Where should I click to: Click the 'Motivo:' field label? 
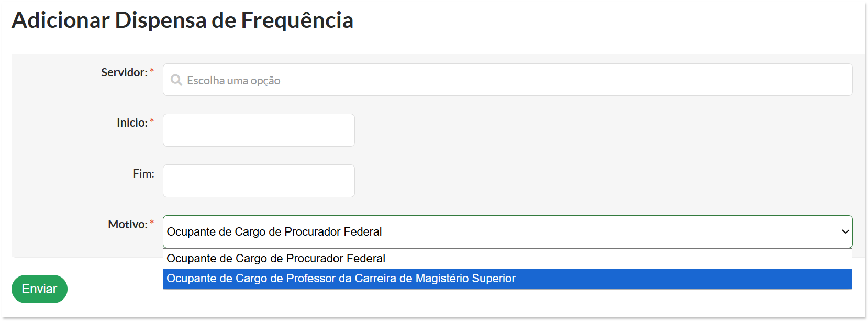[128, 224]
